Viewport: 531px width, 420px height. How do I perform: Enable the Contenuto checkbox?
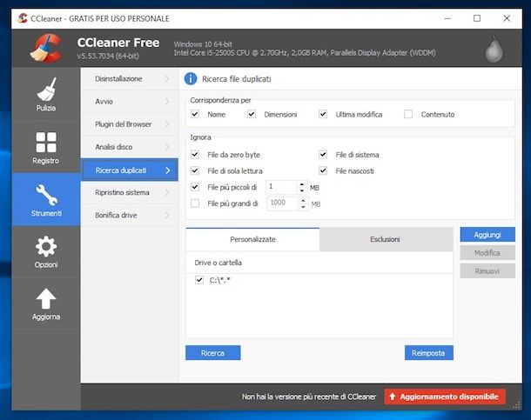(x=408, y=114)
